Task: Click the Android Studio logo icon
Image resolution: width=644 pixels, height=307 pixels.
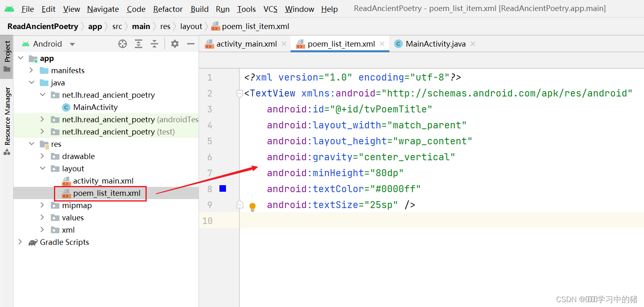Action: click(x=9, y=9)
